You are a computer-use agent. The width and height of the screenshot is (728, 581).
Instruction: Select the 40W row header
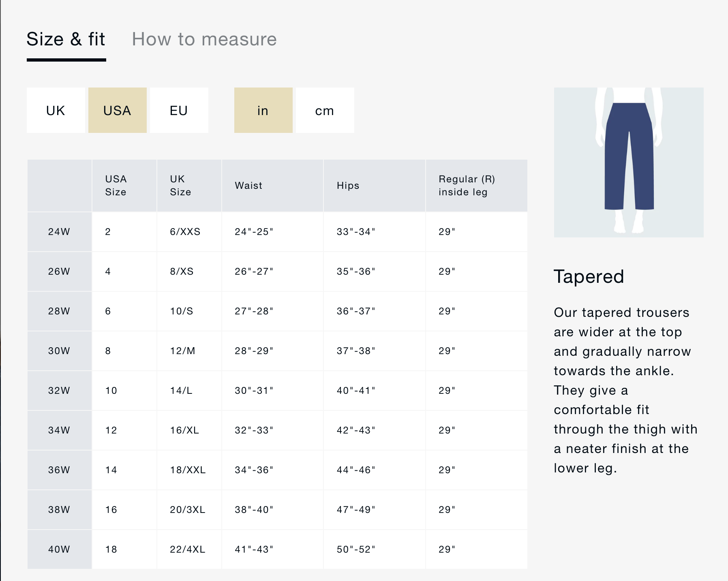[x=59, y=549]
